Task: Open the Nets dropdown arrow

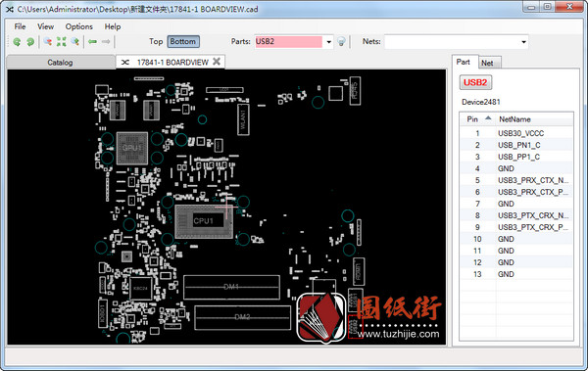Action: tap(523, 42)
